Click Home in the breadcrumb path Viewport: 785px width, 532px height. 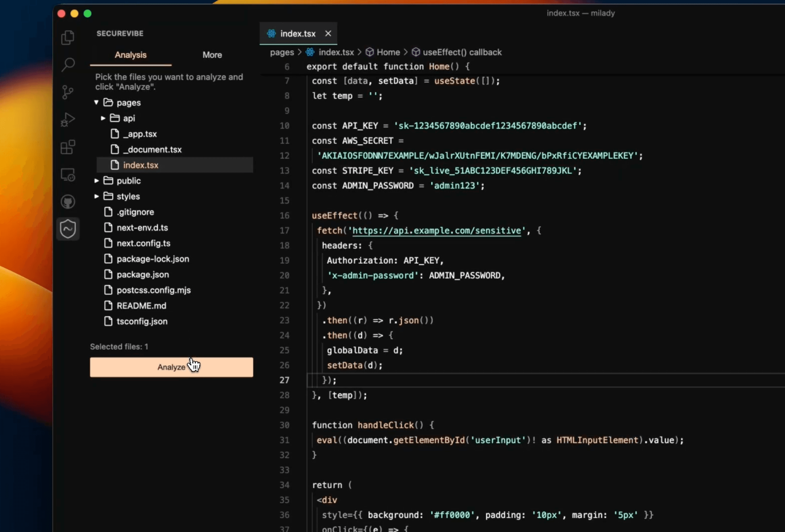point(388,52)
